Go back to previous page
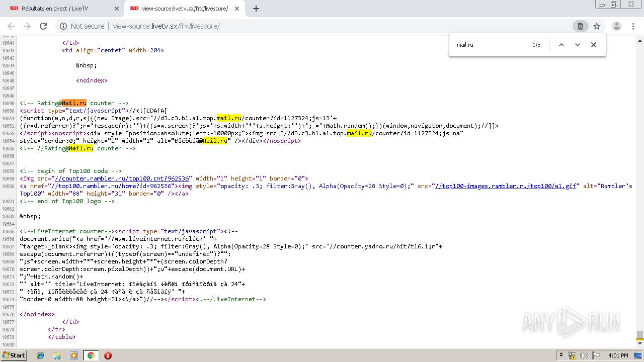The height and width of the screenshot is (362, 644). click(11, 26)
